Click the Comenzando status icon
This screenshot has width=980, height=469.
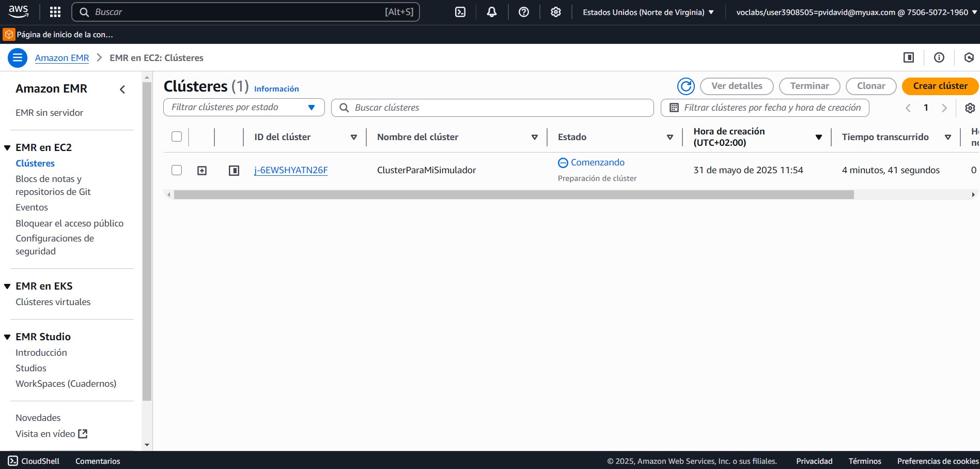coord(563,163)
